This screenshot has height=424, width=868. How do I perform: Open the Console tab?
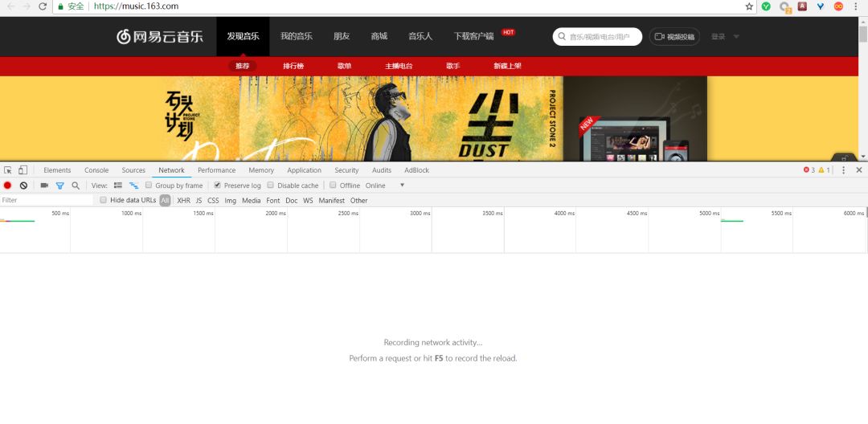tap(97, 170)
